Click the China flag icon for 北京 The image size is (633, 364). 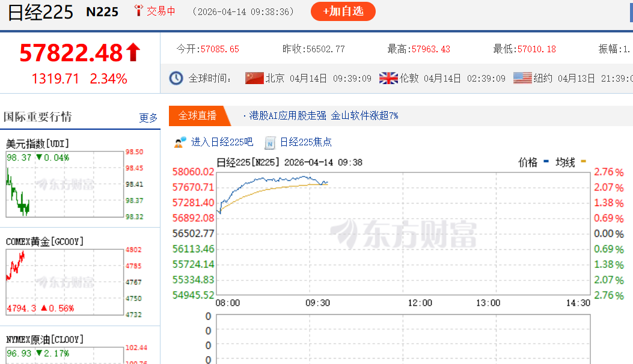click(254, 78)
